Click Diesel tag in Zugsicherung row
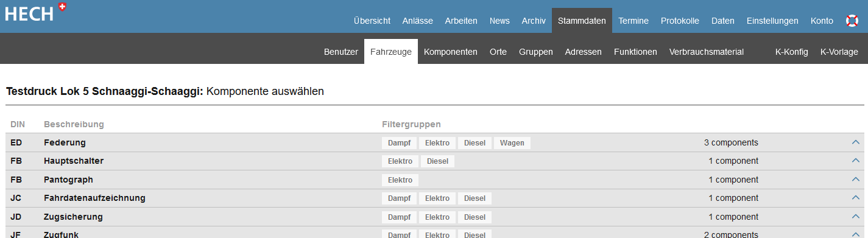This screenshot has height=238, width=868. (x=475, y=217)
